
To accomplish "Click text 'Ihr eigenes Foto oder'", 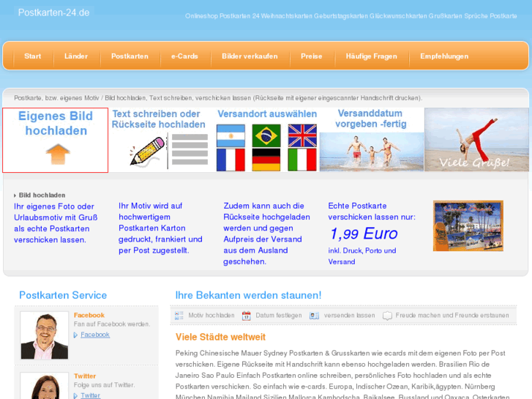I will 54,206.
